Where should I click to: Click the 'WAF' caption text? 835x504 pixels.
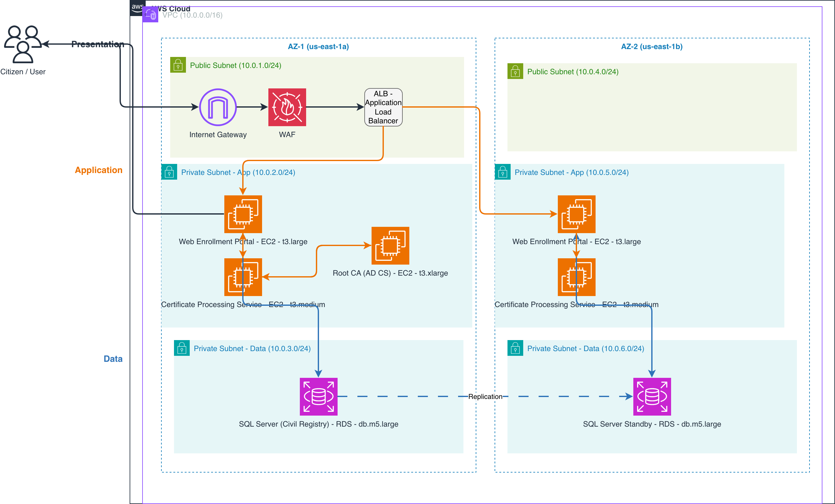287,135
